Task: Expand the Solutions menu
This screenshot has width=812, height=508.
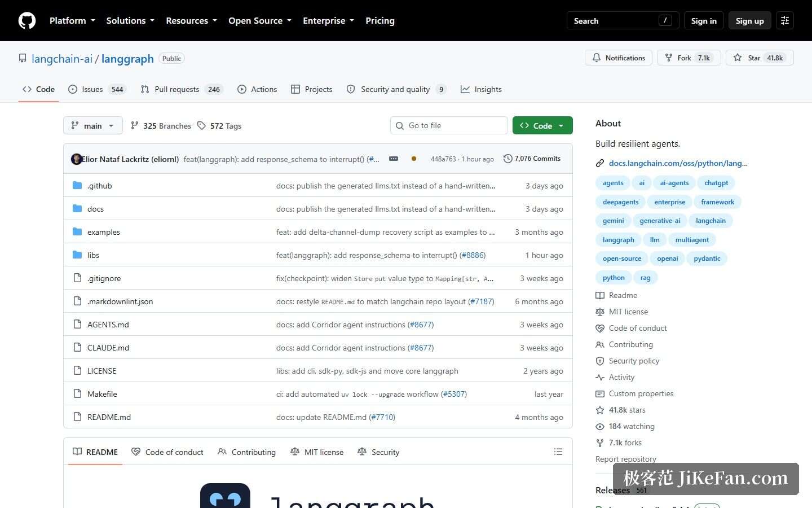Action: click(x=130, y=21)
